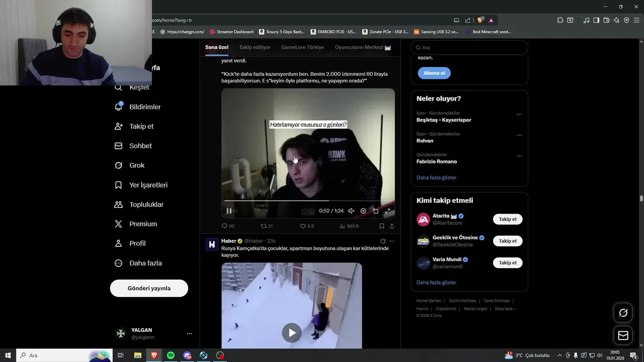Switch to the Takip ediliyor tab
This screenshot has width=644, height=362.
pyautogui.click(x=255, y=47)
